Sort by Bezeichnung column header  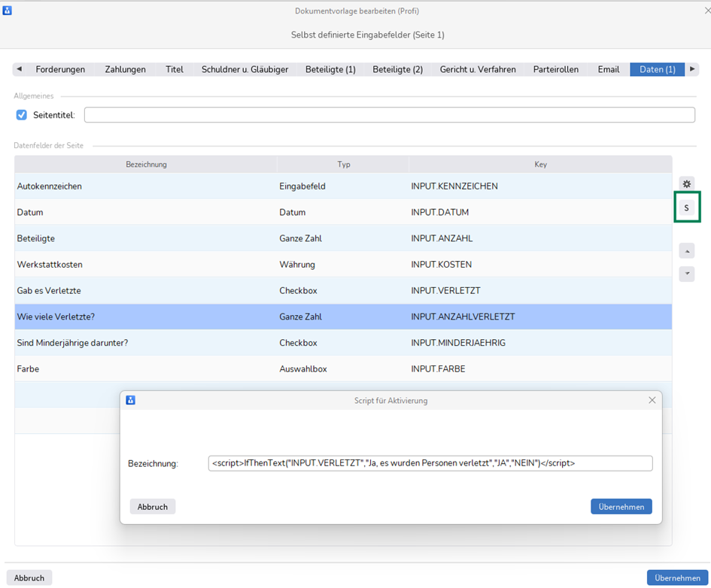(x=146, y=164)
